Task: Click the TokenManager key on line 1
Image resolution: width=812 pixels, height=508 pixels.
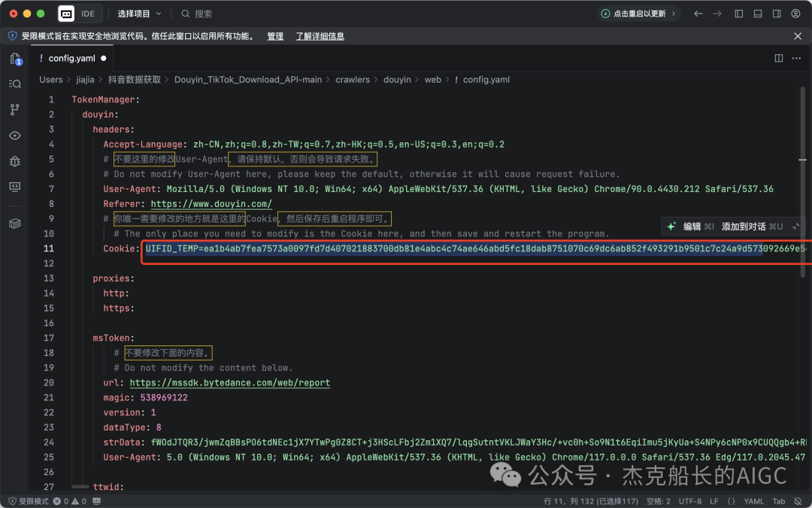Action: click(104, 99)
